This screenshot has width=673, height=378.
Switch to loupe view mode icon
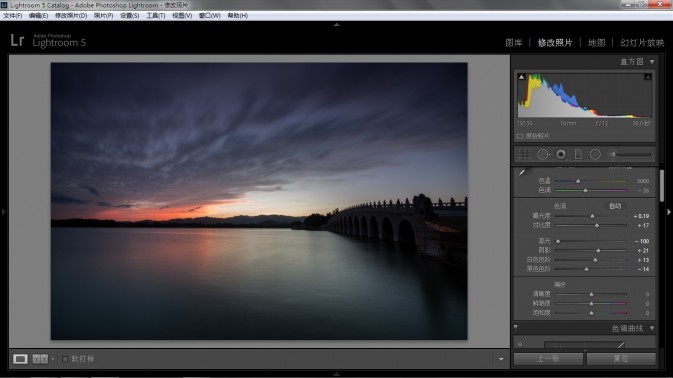(x=20, y=359)
